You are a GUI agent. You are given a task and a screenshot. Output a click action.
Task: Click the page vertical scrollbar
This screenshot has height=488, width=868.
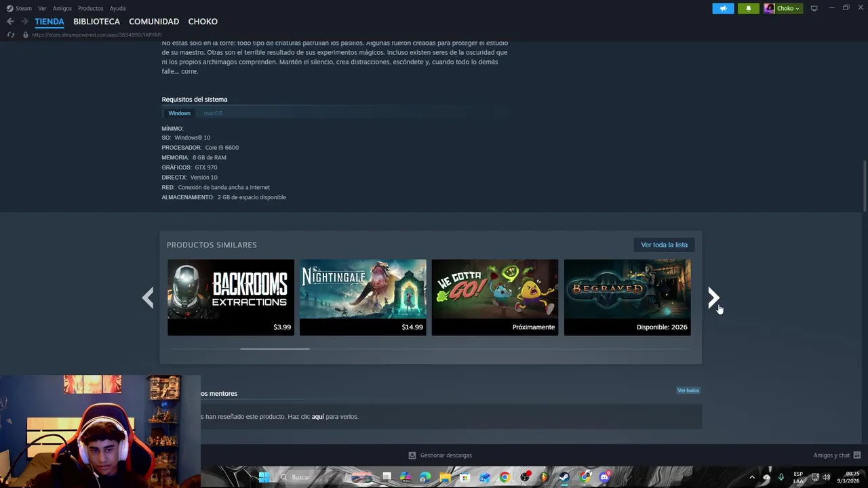pos(865,186)
